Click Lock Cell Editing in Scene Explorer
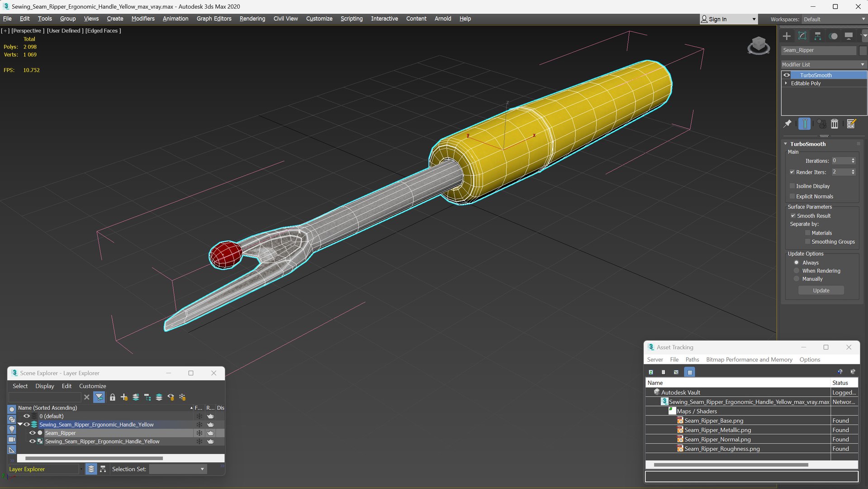Image resolution: width=868 pixels, height=489 pixels. 112,397
